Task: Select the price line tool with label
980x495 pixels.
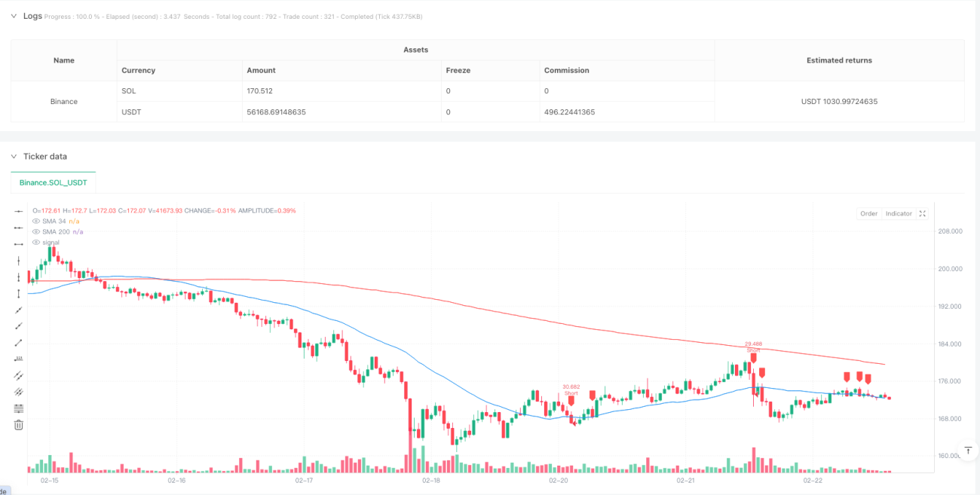Action: click(19, 359)
